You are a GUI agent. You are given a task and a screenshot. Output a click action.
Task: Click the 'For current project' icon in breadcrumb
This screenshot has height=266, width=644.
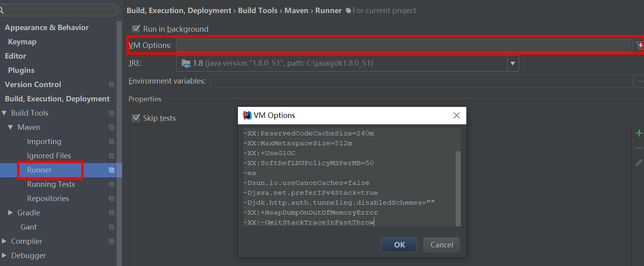click(348, 11)
